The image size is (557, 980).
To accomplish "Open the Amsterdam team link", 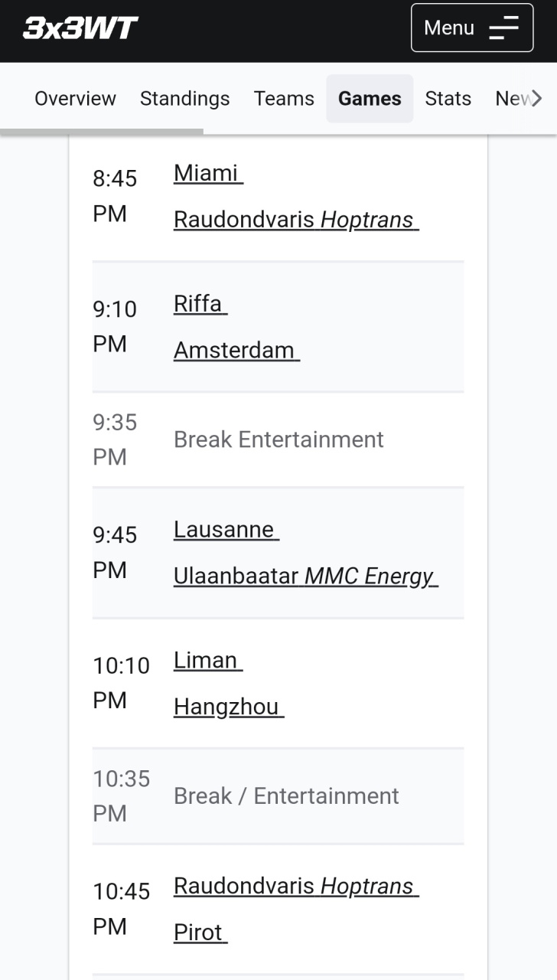I will click(x=235, y=350).
